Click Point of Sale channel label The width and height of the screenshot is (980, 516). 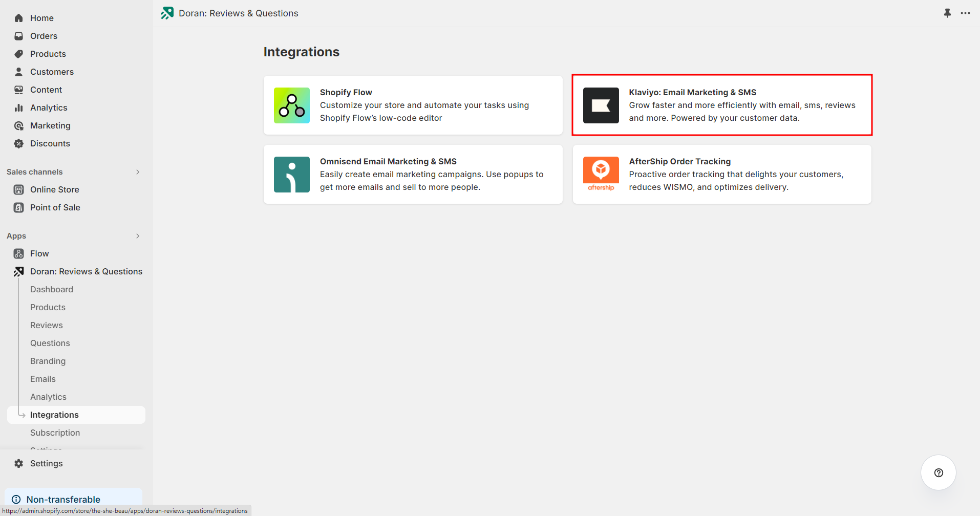pyautogui.click(x=55, y=207)
